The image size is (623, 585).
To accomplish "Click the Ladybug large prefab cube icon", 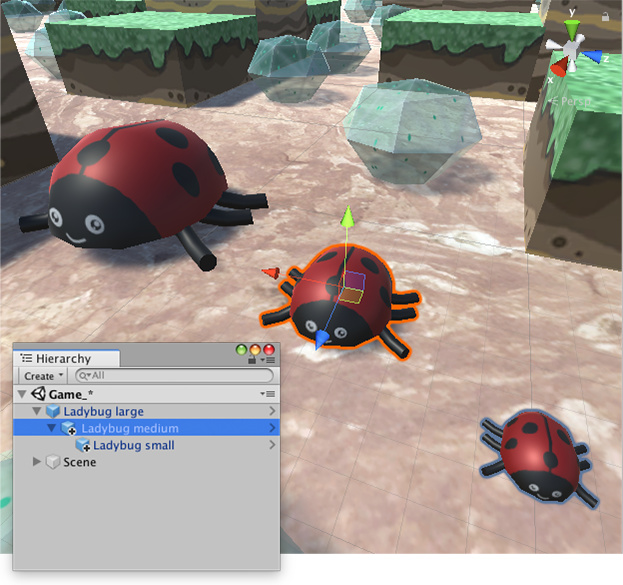I will pyautogui.click(x=53, y=412).
